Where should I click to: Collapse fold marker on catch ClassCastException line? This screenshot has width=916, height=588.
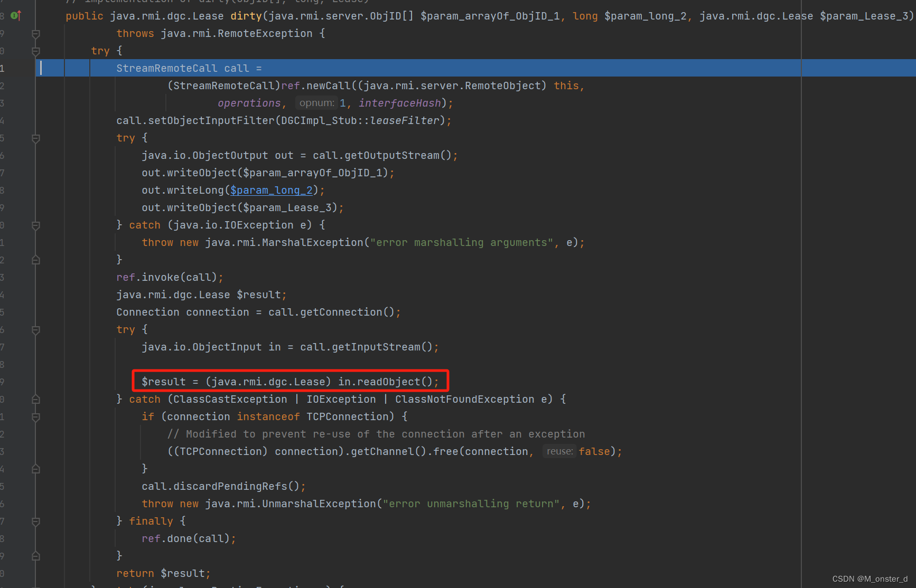[36, 400]
